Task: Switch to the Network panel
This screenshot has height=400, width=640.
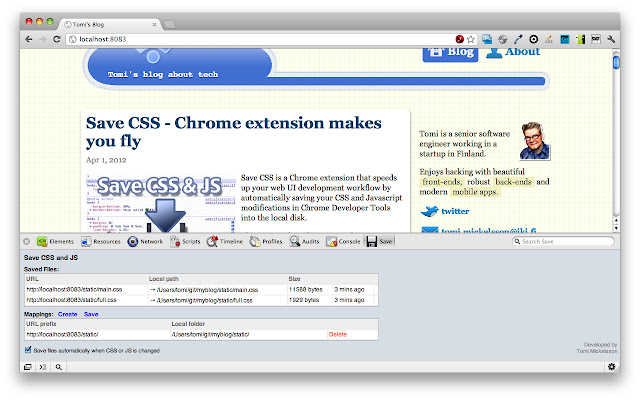Action: point(145,242)
